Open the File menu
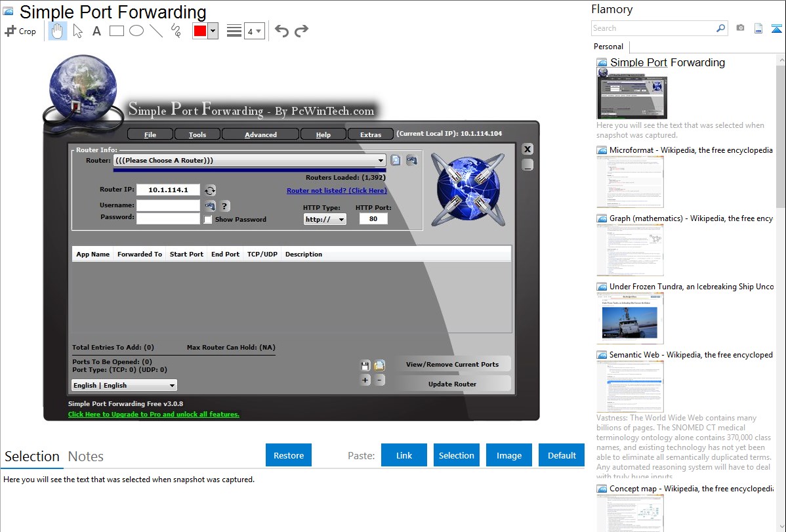786x532 pixels. coord(150,134)
